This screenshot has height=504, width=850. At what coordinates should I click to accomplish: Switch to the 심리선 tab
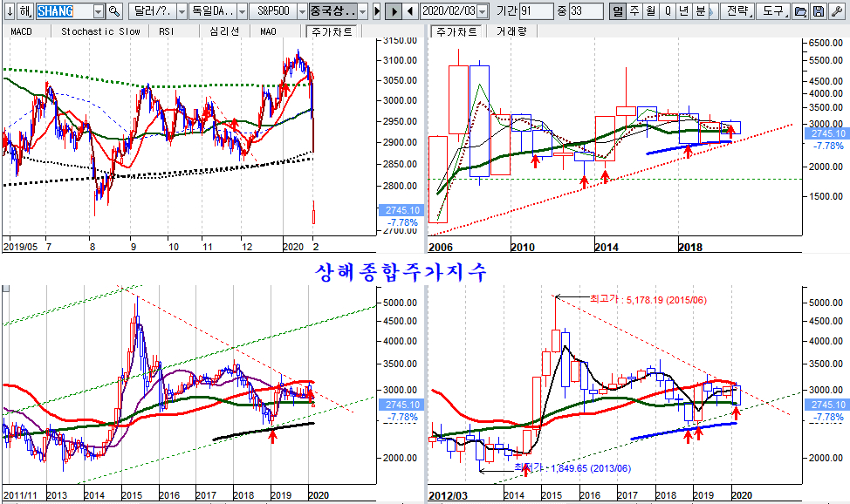tap(224, 31)
